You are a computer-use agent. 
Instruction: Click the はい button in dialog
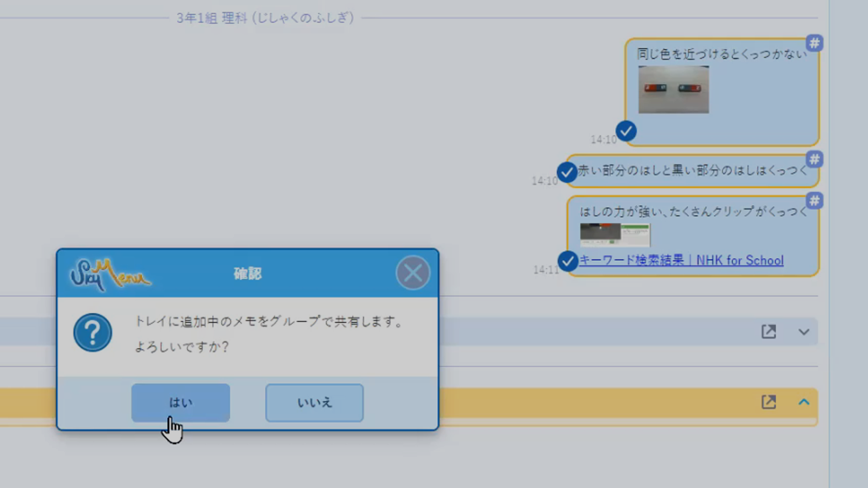click(x=180, y=402)
